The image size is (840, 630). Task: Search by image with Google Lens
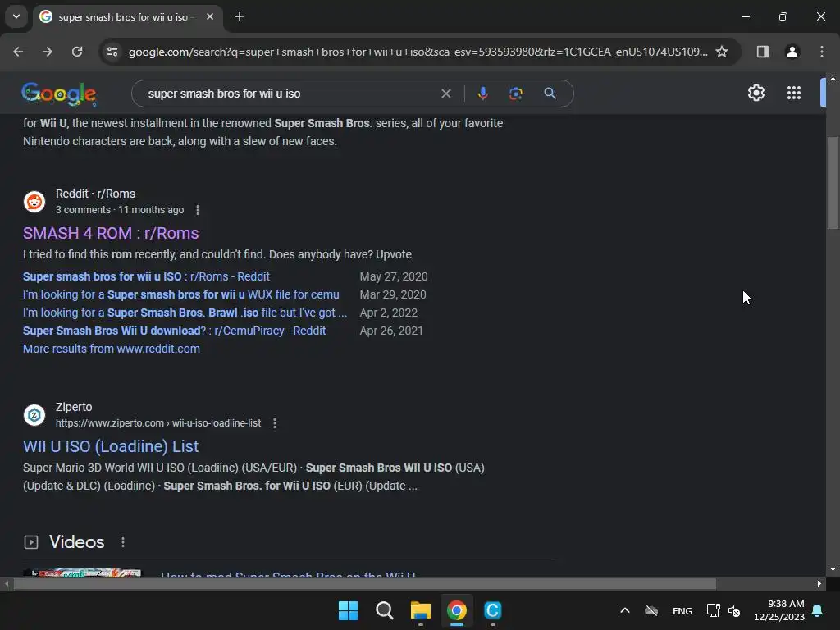pyautogui.click(x=516, y=94)
